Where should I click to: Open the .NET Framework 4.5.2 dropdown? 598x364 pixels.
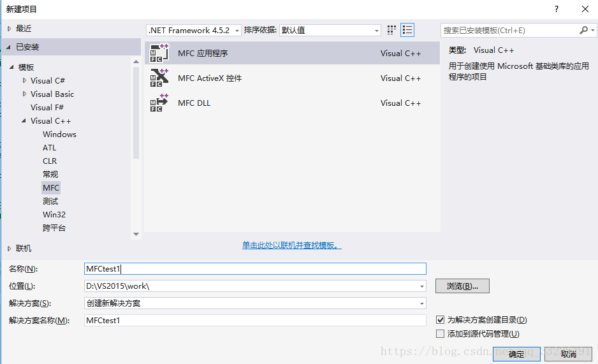(x=194, y=30)
